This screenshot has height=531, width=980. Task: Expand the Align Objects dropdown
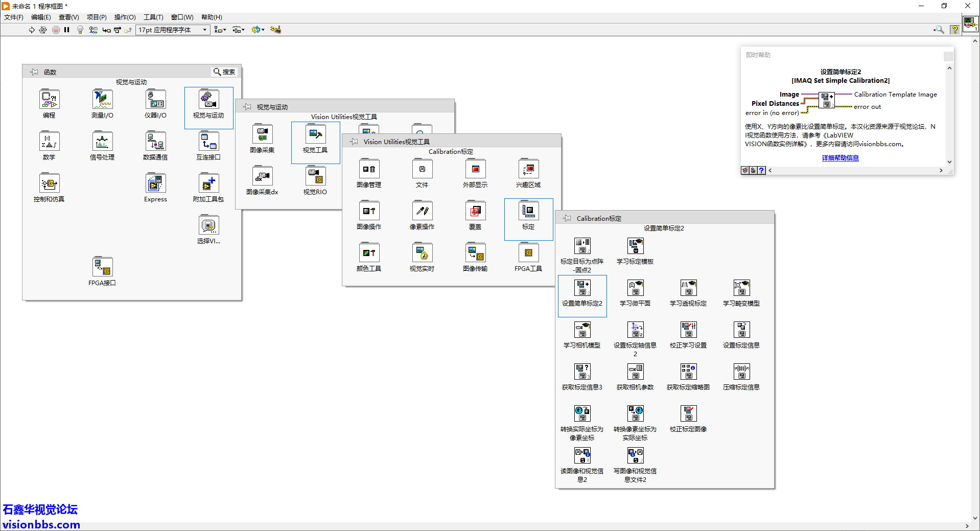point(220,30)
